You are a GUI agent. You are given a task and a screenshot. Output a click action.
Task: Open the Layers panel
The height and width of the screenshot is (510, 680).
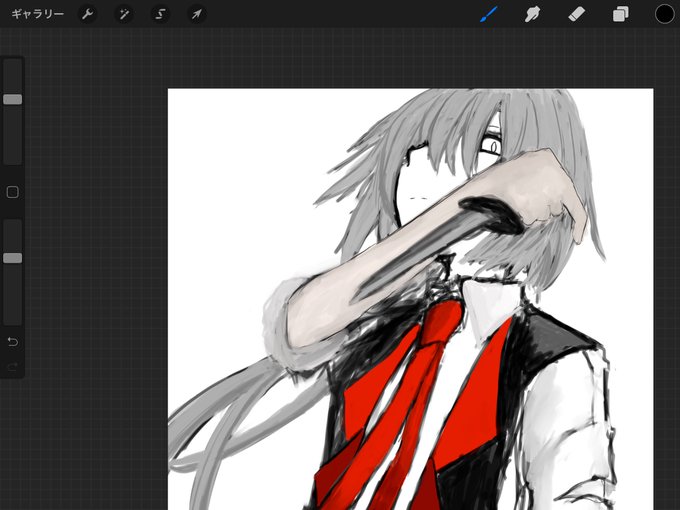point(621,14)
